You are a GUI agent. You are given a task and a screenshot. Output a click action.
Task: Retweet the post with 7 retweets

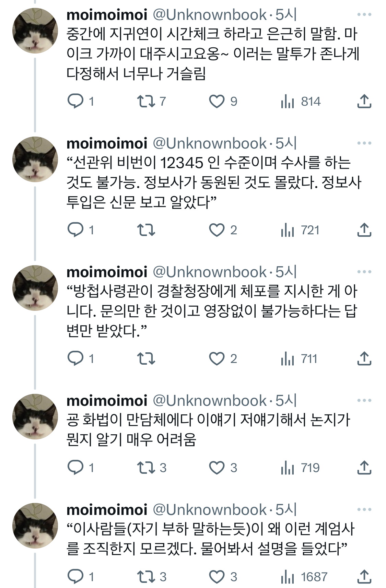click(146, 101)
